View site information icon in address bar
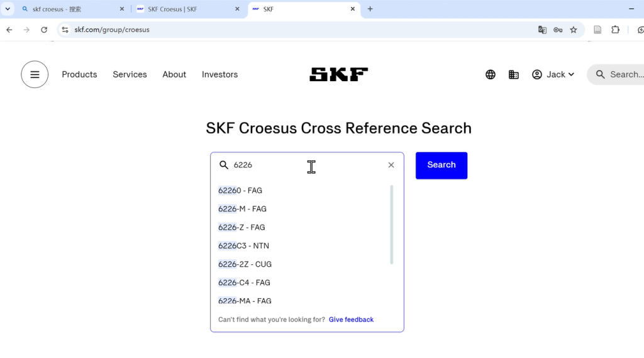 (65, 30)
